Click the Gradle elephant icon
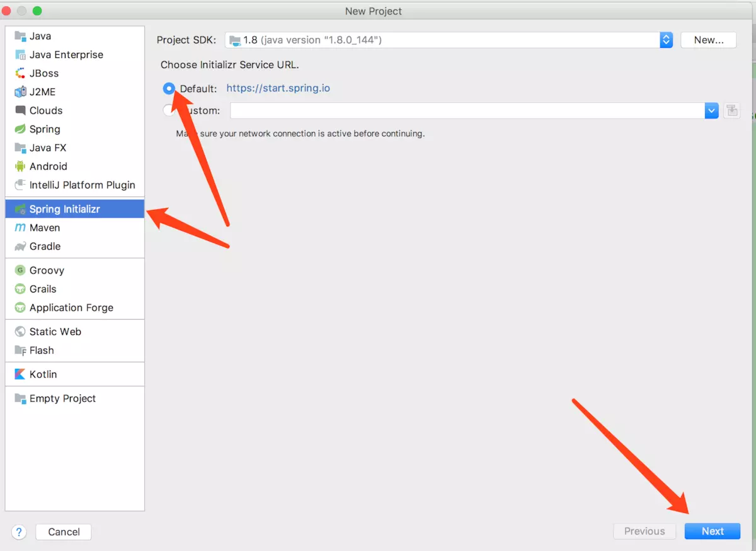Screen dimensions: 756x551 (x=20, y=246)
